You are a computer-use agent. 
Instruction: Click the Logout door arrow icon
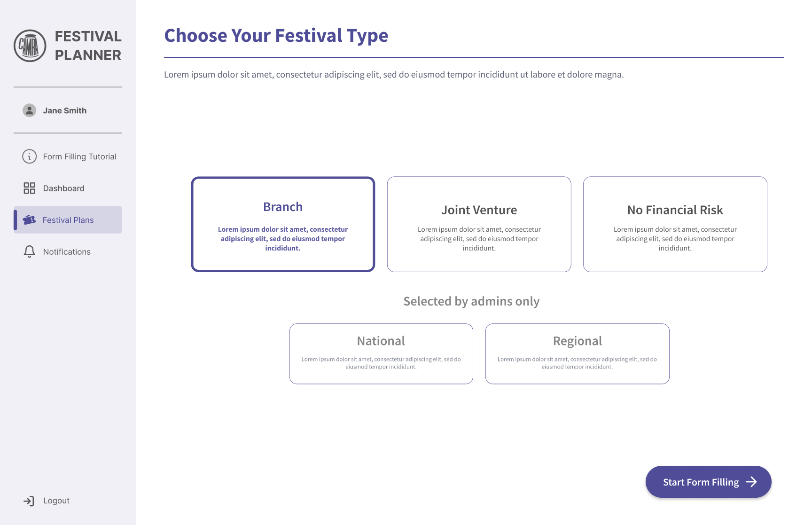pos(29,501)
